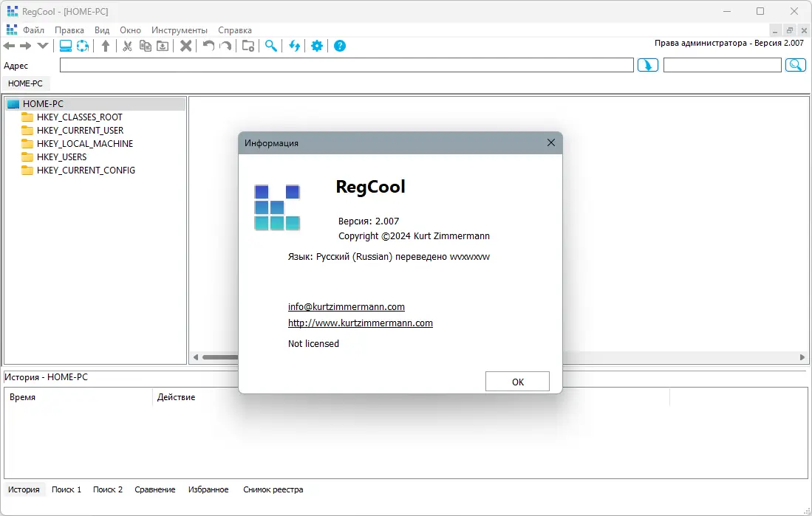This screenshot has height=516, width=812.
Task: Click the inner document minimize button
Action: [x=775, y=30]
